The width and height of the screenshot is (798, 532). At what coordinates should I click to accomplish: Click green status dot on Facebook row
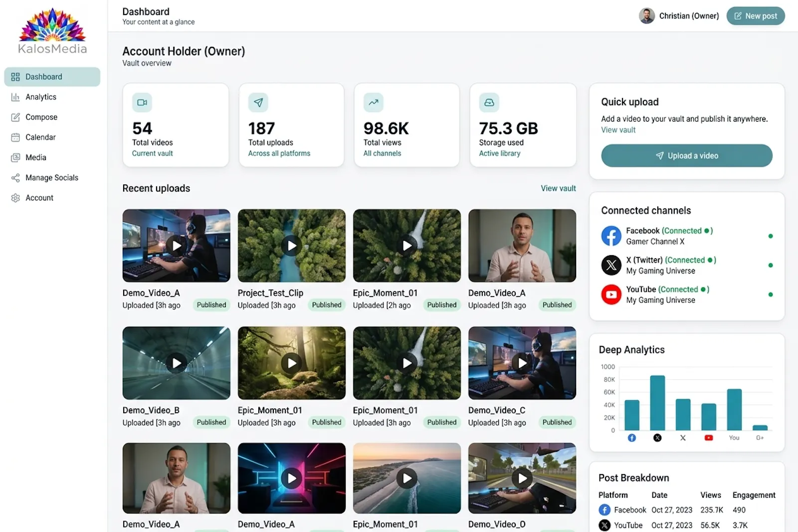point(771,236)
